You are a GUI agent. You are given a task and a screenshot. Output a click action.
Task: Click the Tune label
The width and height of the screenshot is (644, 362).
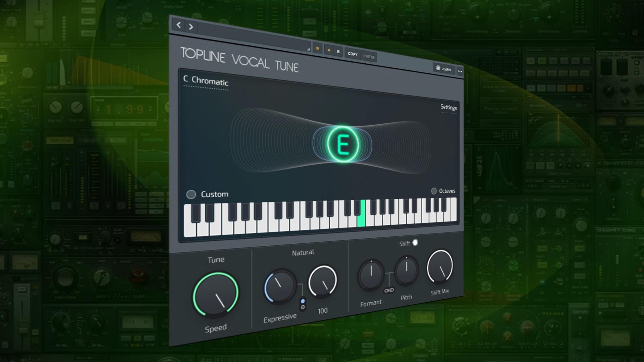pyautogui.click(x=216, y=260)
